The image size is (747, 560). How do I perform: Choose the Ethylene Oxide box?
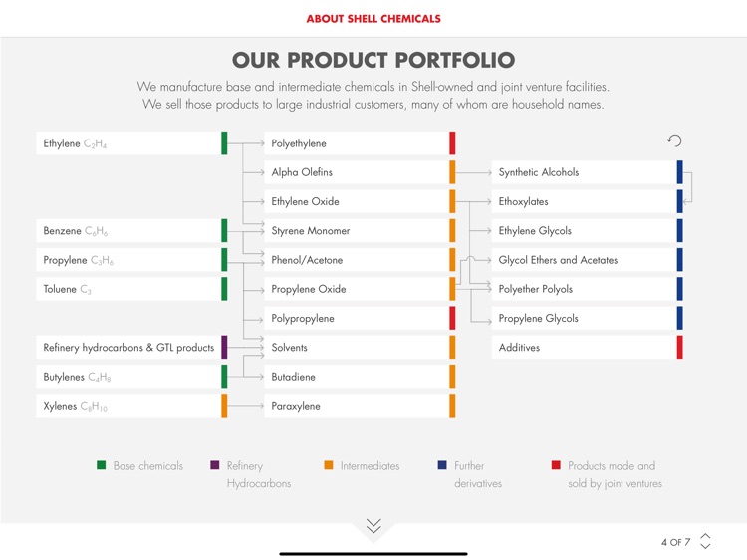coord(359,201)
